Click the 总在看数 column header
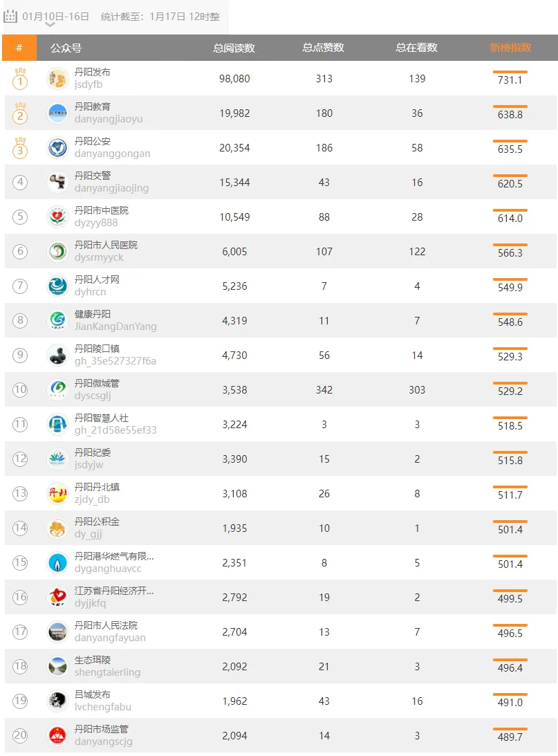This screenshot has height=756, width=558. tap(417, 48)
